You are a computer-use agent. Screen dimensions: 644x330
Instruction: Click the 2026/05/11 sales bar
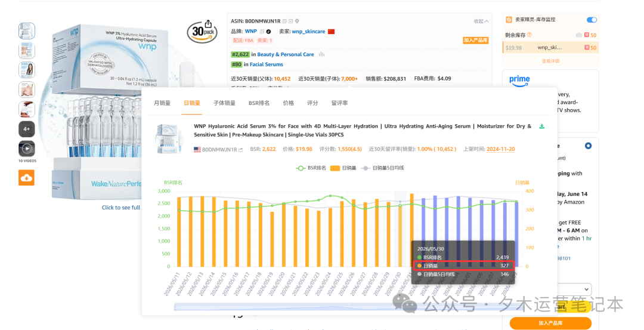(x=179, y=232)
